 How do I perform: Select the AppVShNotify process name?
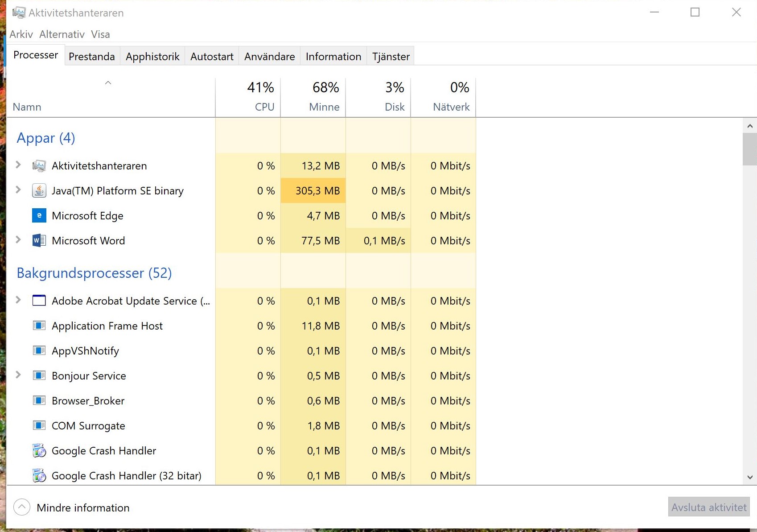(85, 351)
